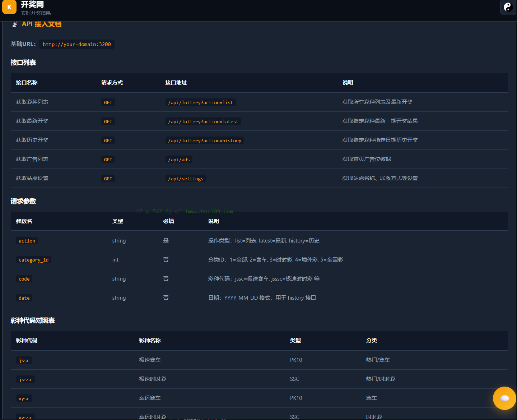517x420 pixels.
Task: Click the orange K site logo
Action: tap(9, 7)
